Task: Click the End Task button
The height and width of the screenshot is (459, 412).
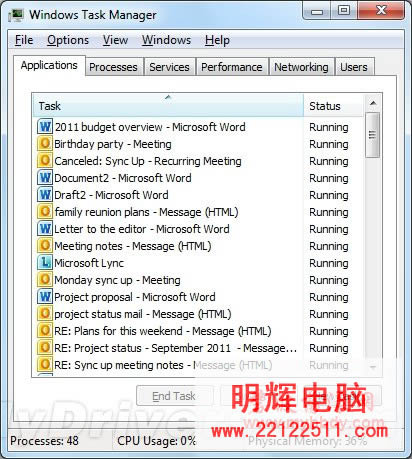Action: pyautogui.click(x=174, y=396)
